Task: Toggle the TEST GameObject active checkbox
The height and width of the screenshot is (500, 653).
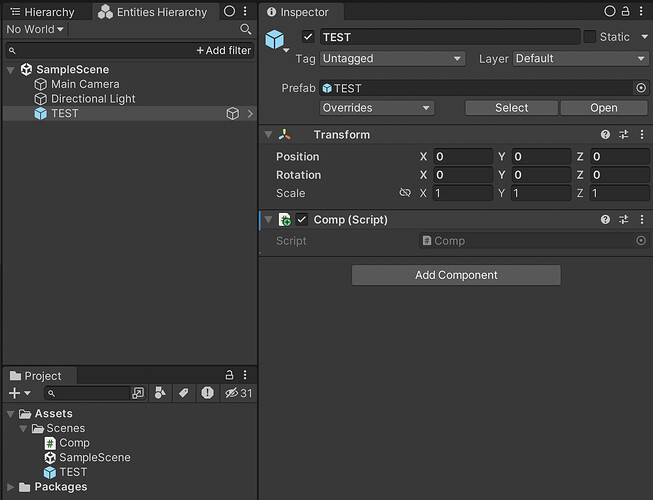Action: pyautogui.click(x=308, y=37)
